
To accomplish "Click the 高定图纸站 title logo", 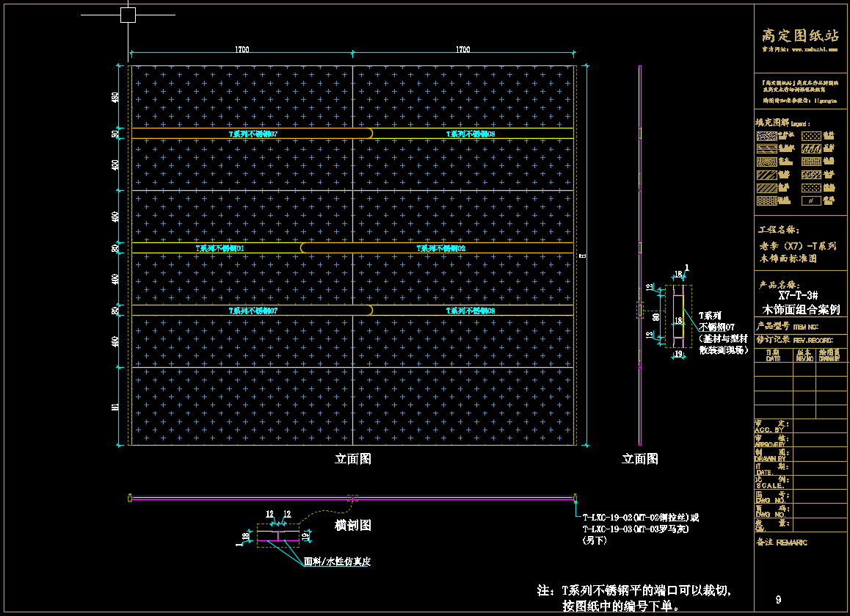I will coord(800,35).
